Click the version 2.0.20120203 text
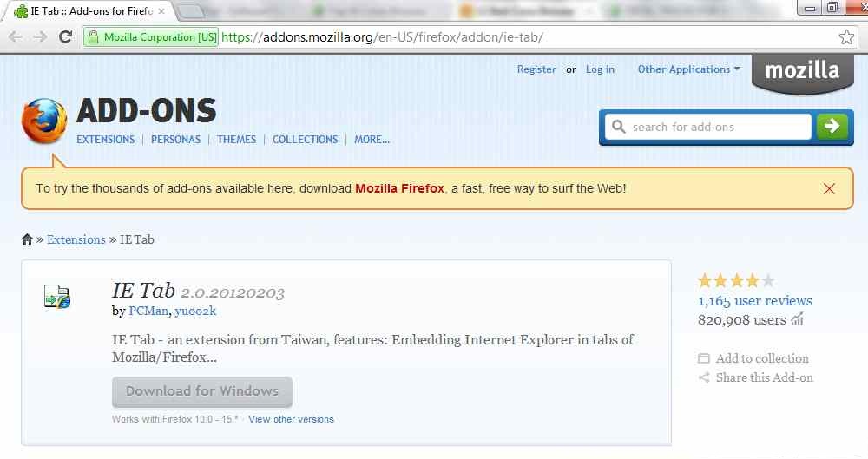 (x=233, y=292)
